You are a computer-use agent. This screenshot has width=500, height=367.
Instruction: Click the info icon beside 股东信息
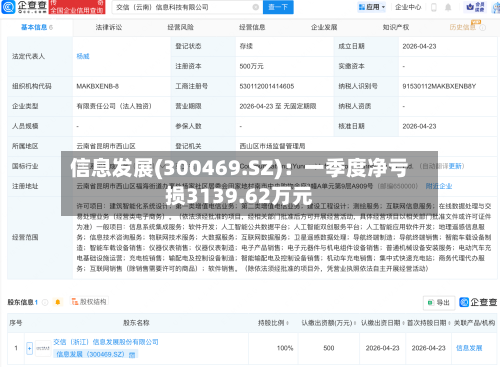45,302
